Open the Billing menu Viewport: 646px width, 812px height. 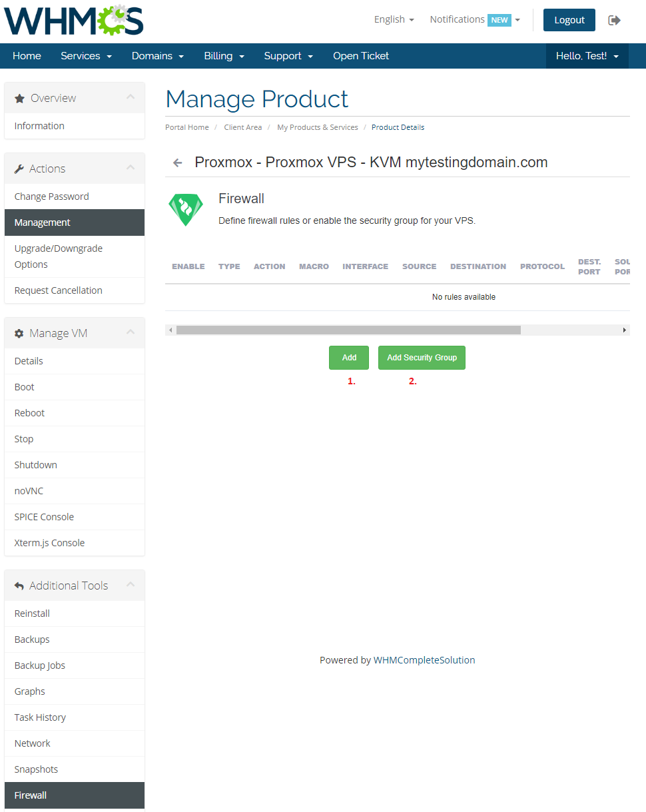[224, 56]
